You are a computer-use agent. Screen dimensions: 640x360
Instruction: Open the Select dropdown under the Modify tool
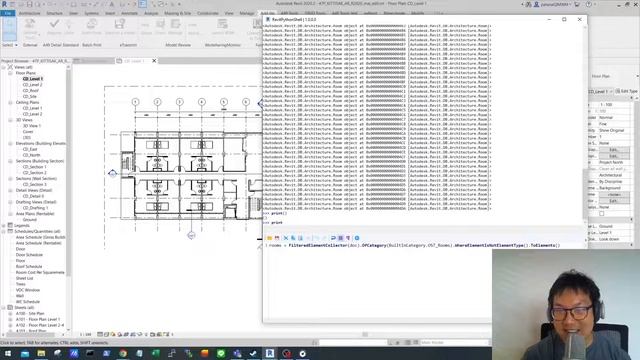coord(10,45)
